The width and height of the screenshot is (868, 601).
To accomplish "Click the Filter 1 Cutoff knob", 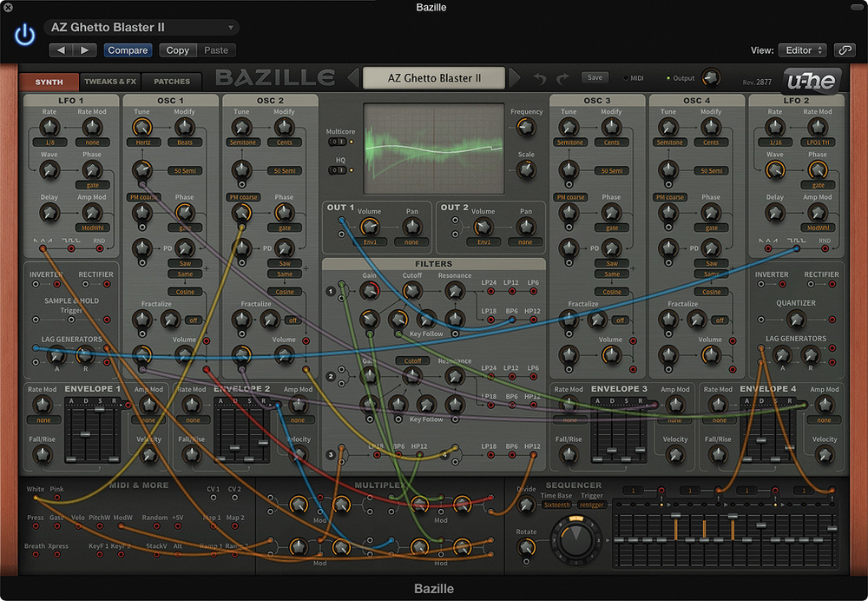I will click(x=411, y=290).
